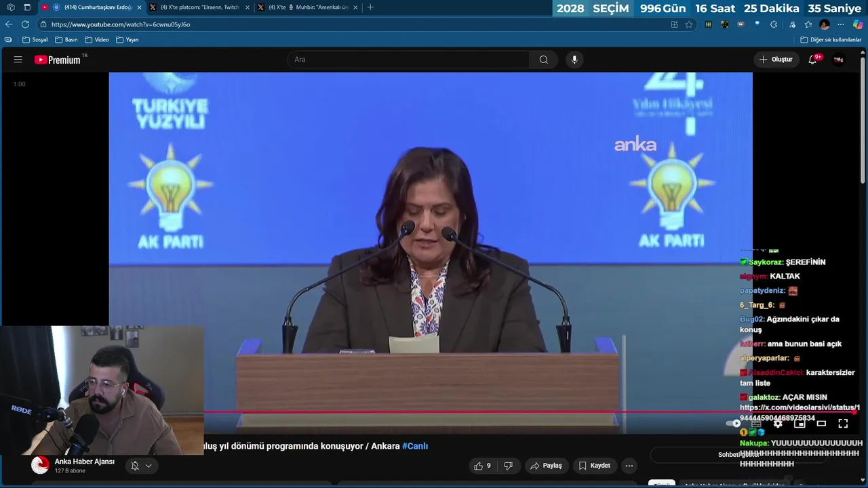The height and width of the screenshot is (488, 868).
Task: Click the #Canlı hashtag link
Action: point(415,446)
